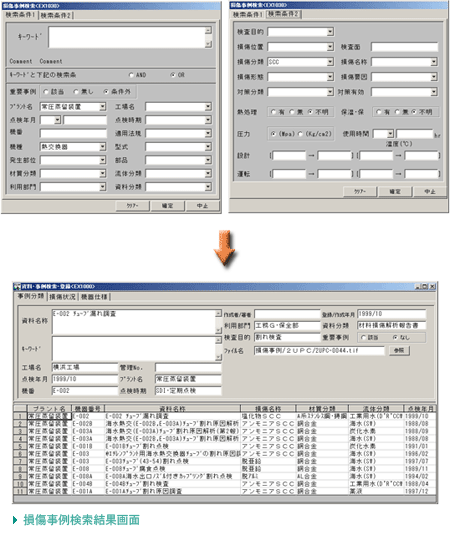
Task: Open the 流体分類 dropdown in the search window
Action: pos(208,174)
